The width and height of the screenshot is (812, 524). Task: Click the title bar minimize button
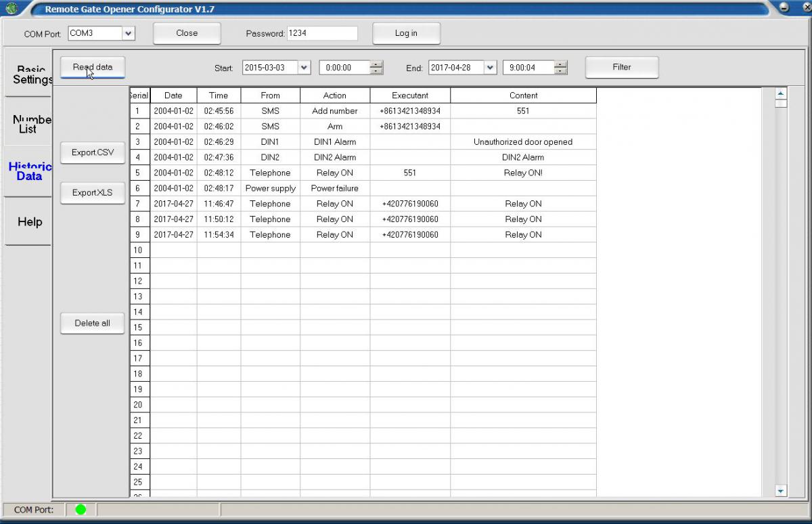tap(784, 7)
